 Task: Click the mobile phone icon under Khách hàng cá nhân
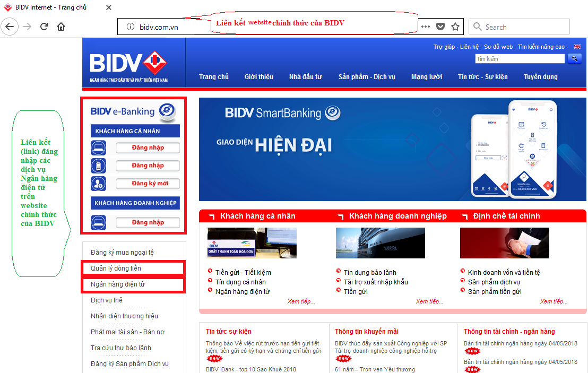click(98, 166)
